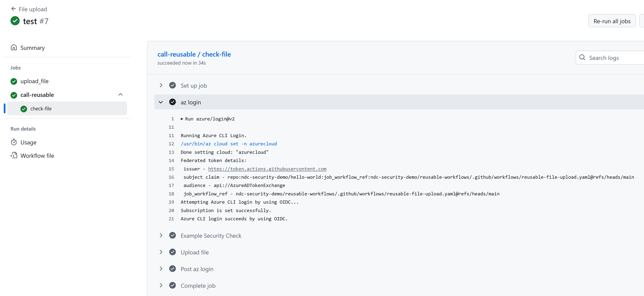
Task: Collapse the call-reusable job list
Action: 120,94
